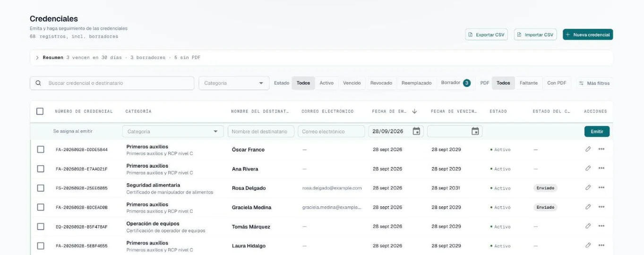This screenshot has width=644, height=255.
Task: Focus the Buscar credencial o destinatario field
Action: [112, 83]
